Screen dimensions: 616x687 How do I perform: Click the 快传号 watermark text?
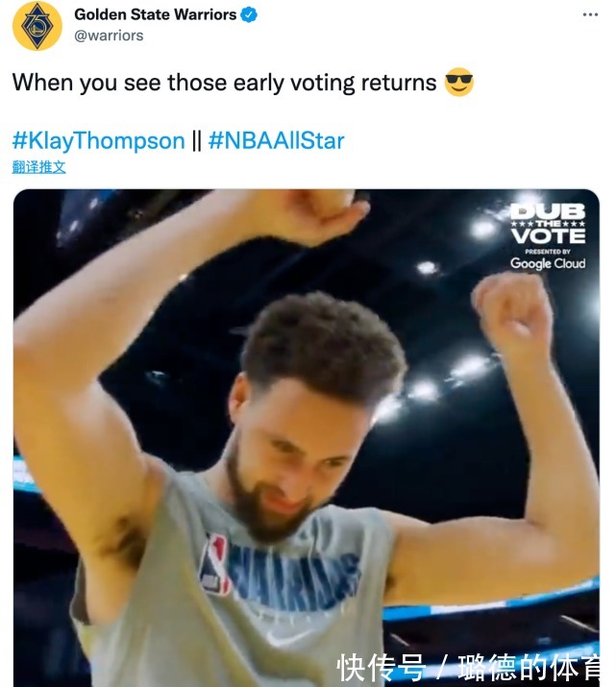click(x=381, y=668)
